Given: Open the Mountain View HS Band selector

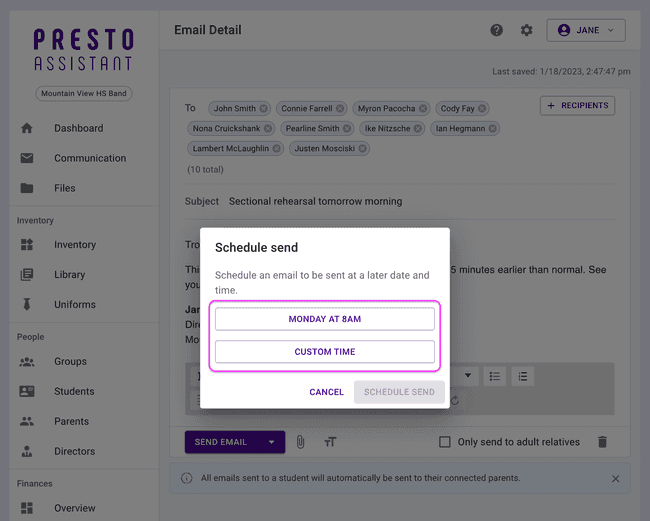Looking at the screenshot, I should point(85,94).
